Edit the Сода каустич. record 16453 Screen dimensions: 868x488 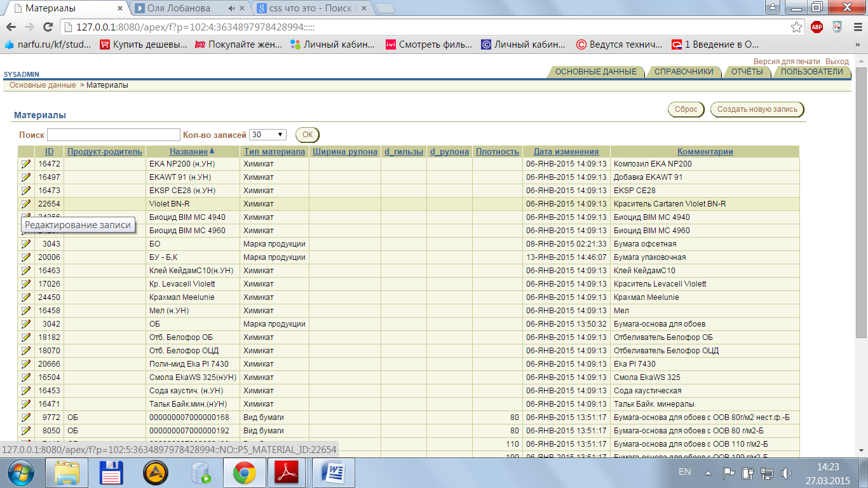(26, 391)
